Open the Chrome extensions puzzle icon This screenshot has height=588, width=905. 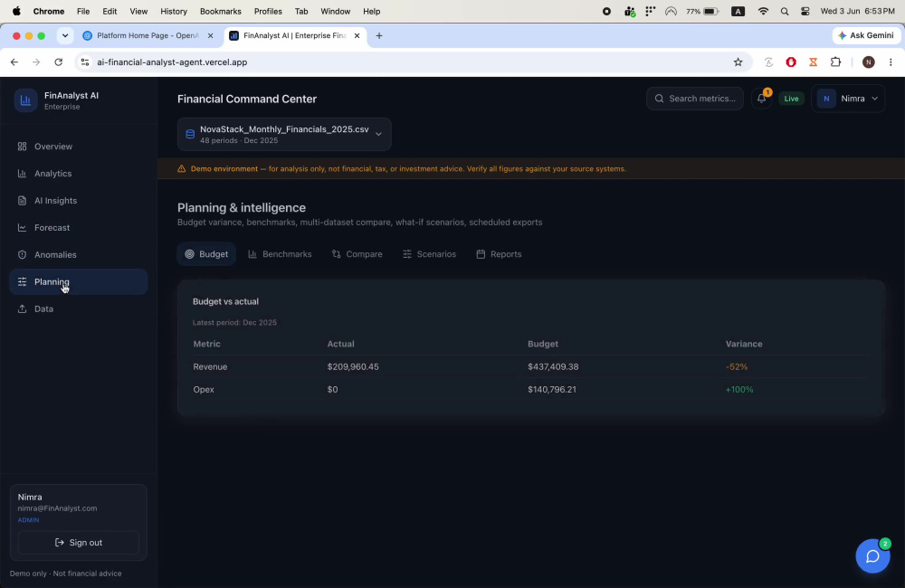tap(835, 62)
